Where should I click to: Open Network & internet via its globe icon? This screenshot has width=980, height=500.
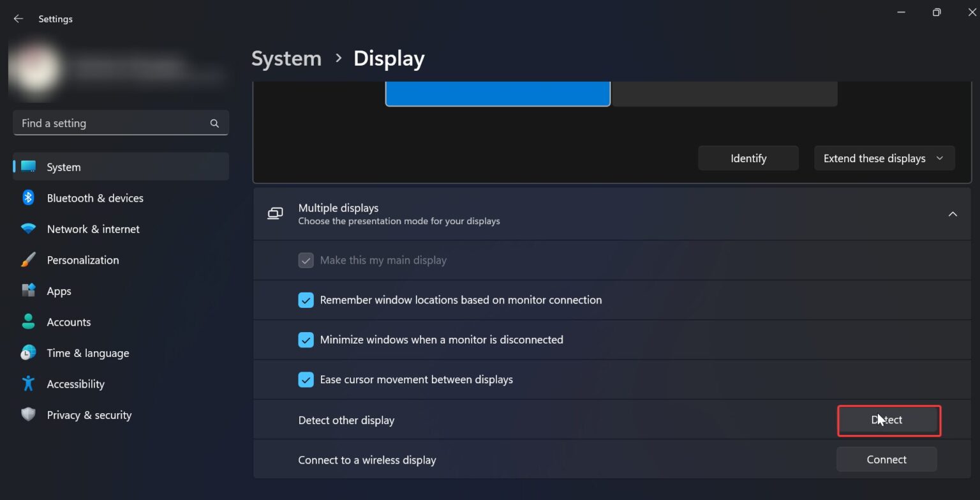(x=28, y=229)
